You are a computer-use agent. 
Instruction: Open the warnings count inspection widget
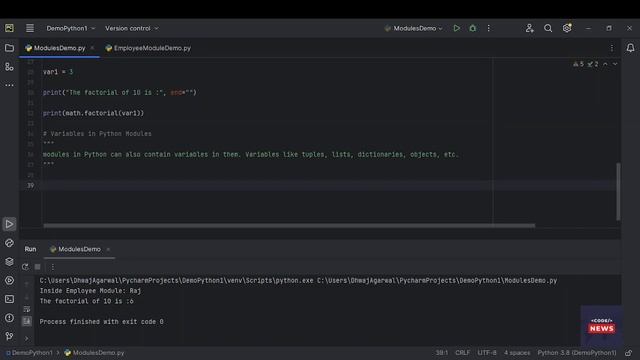pos(578,64)
